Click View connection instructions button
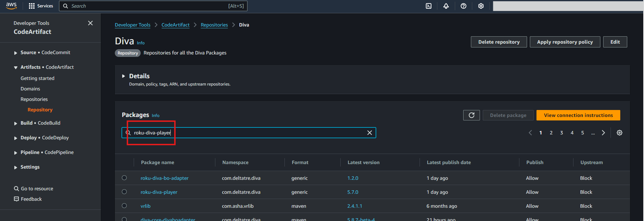644x221 pixels. pos(578,115)
